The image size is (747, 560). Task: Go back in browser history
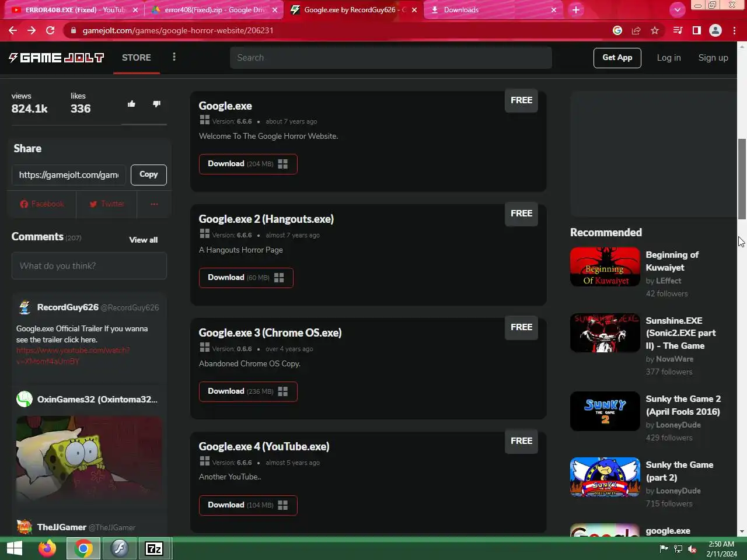click(x=13, y=30)
